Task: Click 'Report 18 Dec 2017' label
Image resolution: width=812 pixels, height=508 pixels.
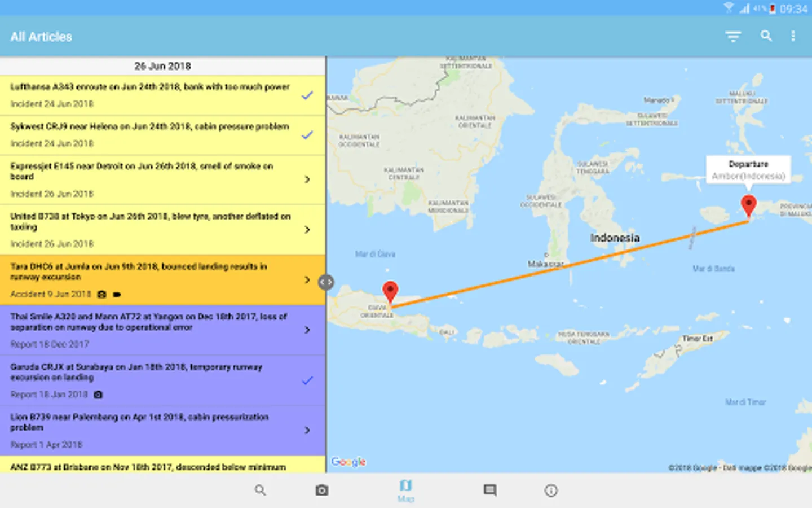Action: pos(50,344)
